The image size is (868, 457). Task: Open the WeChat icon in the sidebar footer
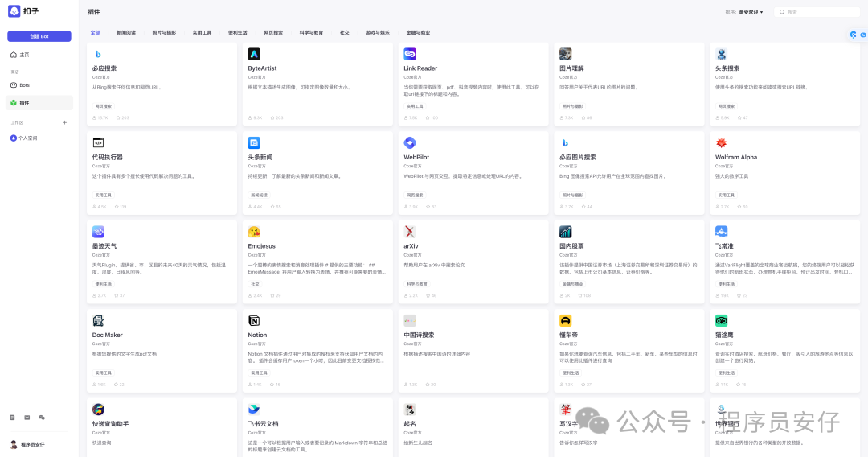pyautogui.click(x=42, y=418)
